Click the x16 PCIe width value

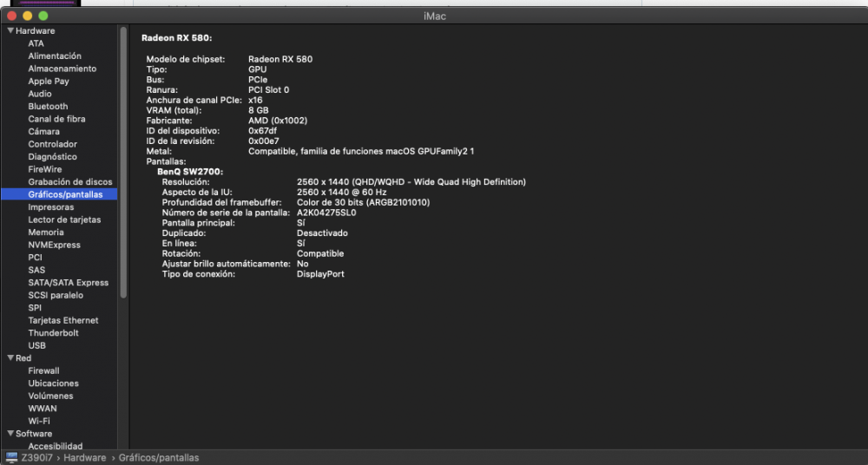(x=255, y=100)
